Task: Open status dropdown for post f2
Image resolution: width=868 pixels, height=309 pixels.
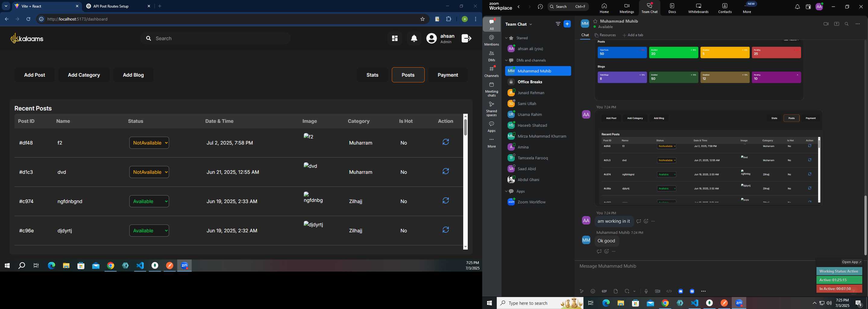Action: [149, 143]
